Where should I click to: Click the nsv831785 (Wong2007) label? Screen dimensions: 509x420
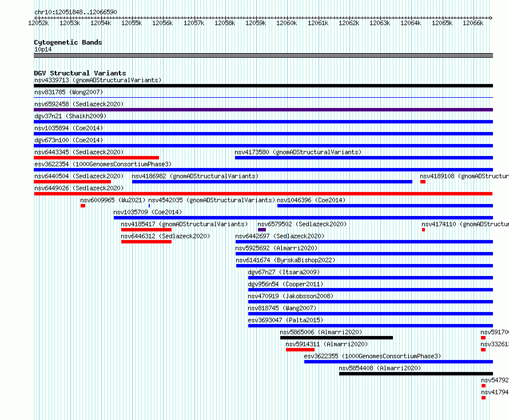69,92
